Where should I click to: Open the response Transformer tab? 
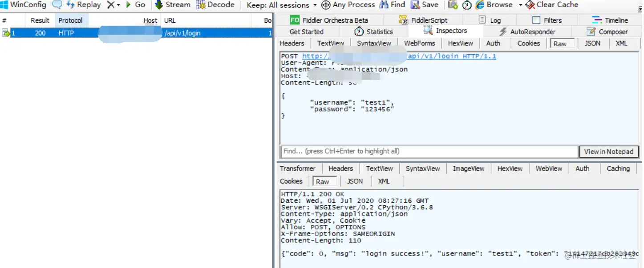(x=297, y=168)
